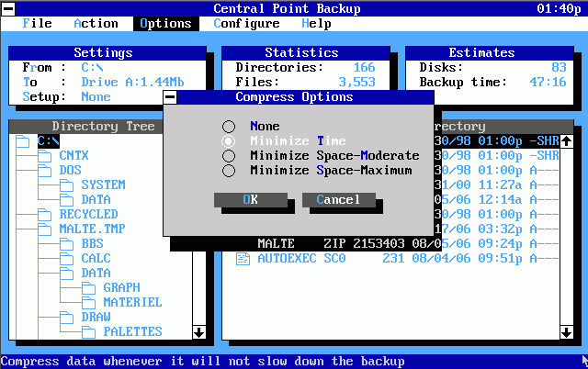Click file list scroll down arrow
The width and height of the screenshot is (588, 369).
(566, 332)
